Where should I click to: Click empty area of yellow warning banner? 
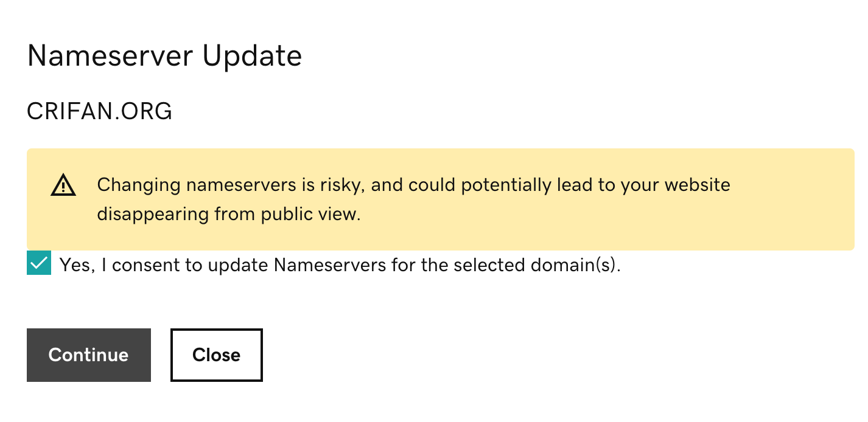[x=791, y=201]
